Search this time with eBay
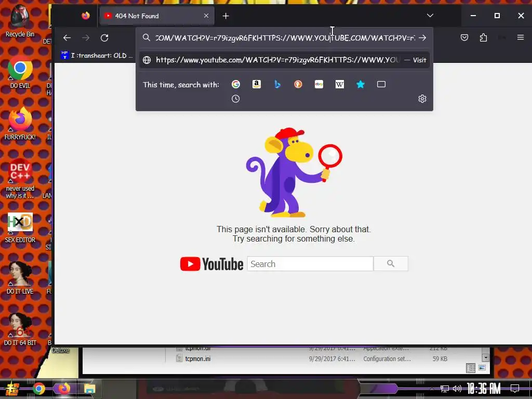The width and height of the screenshot is (532, 399). [x=319, y=84]
